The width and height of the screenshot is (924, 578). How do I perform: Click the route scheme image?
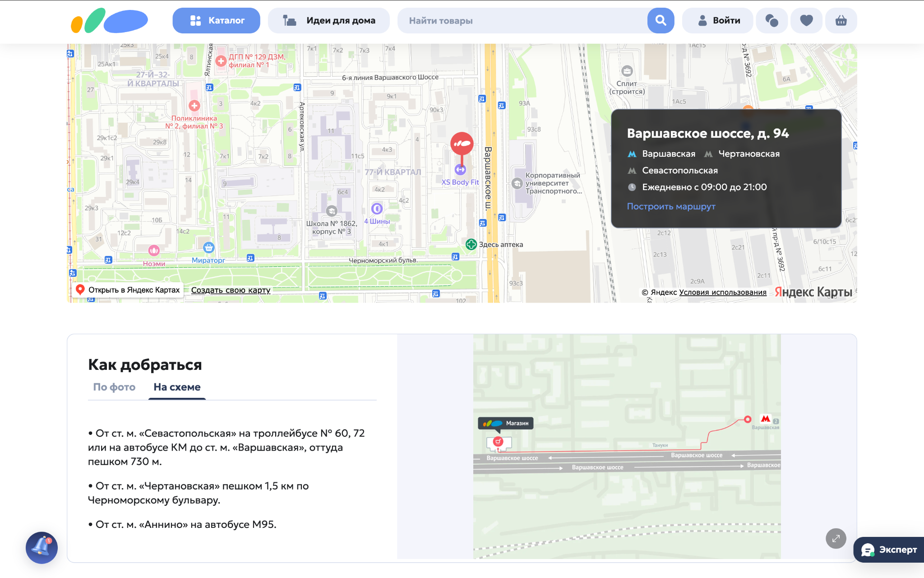coord(627,446)
